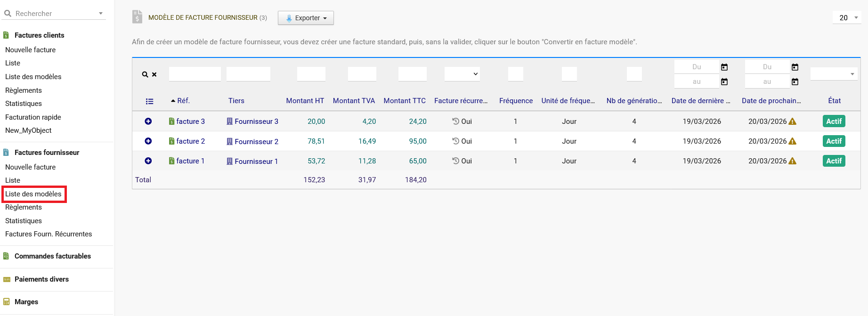This screenshot has width=868, height=316.
Task: Click the Commandes facturables icon
Action: click(x=6, y=256)
